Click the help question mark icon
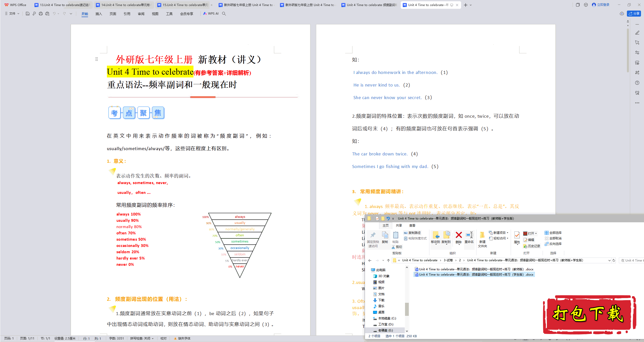Image resolution: width=644 pixels, height=342 pixels. point(637,83)
